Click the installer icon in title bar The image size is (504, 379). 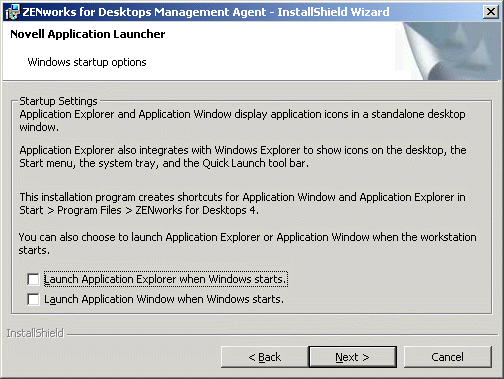12,12
